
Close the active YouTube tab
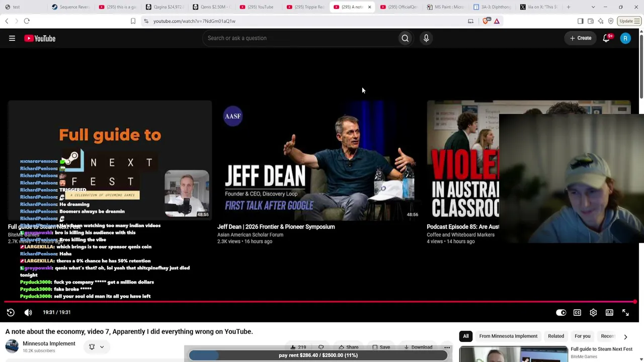[369, 7]
